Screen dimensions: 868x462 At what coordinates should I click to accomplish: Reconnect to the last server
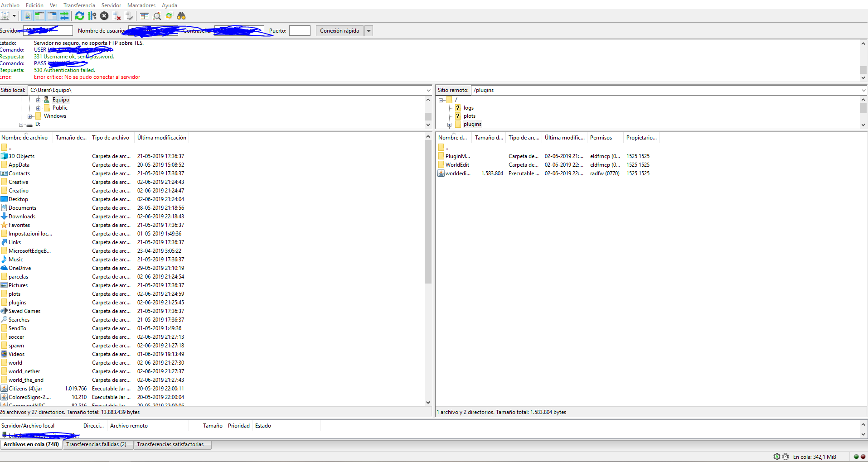[x=129, y=16]
